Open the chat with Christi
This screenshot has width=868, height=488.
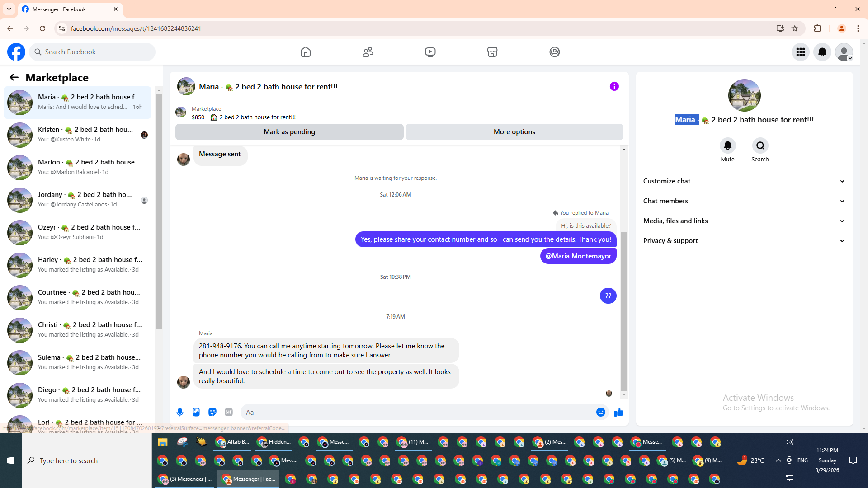coord(78,330)
